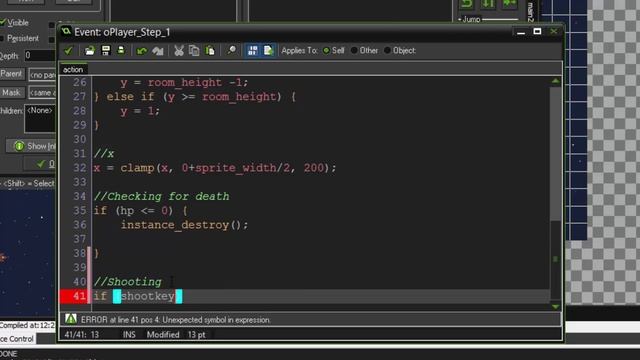Place cursor on '//Shooting' comment line

tap(127, 282)
